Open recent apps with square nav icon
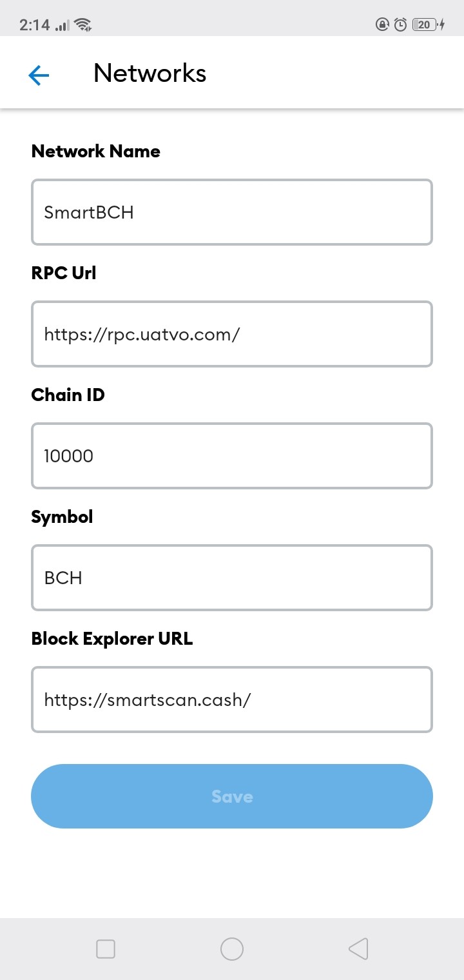Image resolution: width=464 pixels, height=980 pixels. click(x=105, y=949)
